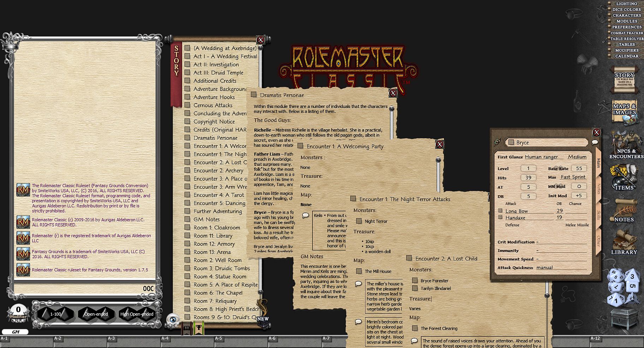Switch to the Notes tab on Bryce sheet
Image resolution: width=644 pixels, height=348 pixels.
(598, 190)
